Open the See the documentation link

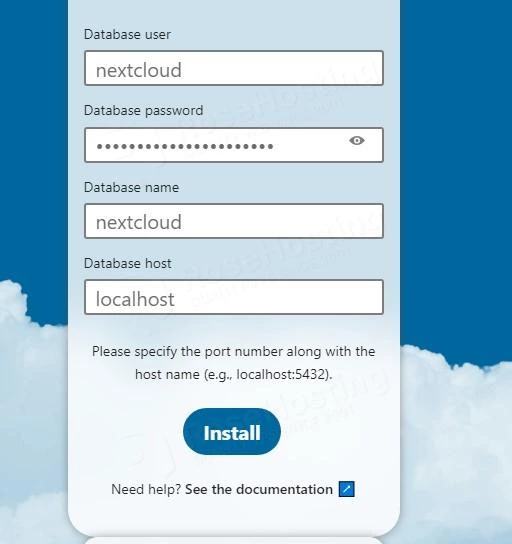pos(259,490)
